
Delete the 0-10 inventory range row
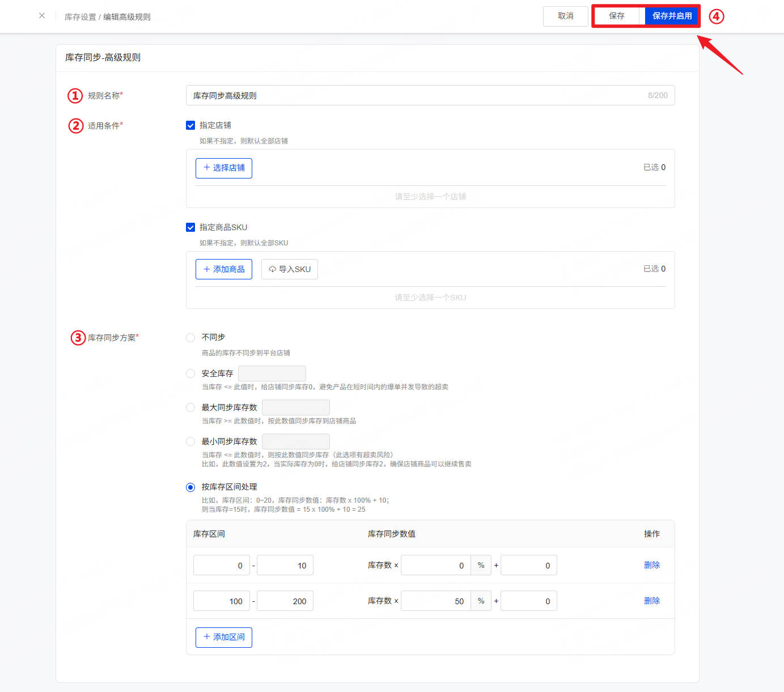pos(651,565)
